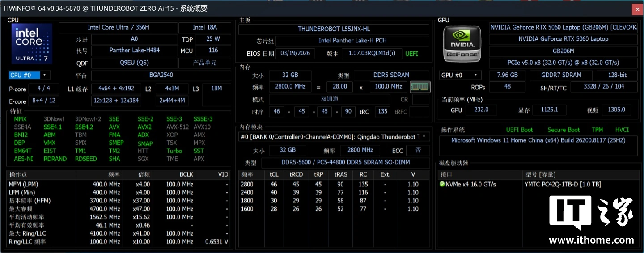The width and height of the screenshot is (644, 253).
Task: Click the GPU clock 232.0 value
Action: pos(481,110)
